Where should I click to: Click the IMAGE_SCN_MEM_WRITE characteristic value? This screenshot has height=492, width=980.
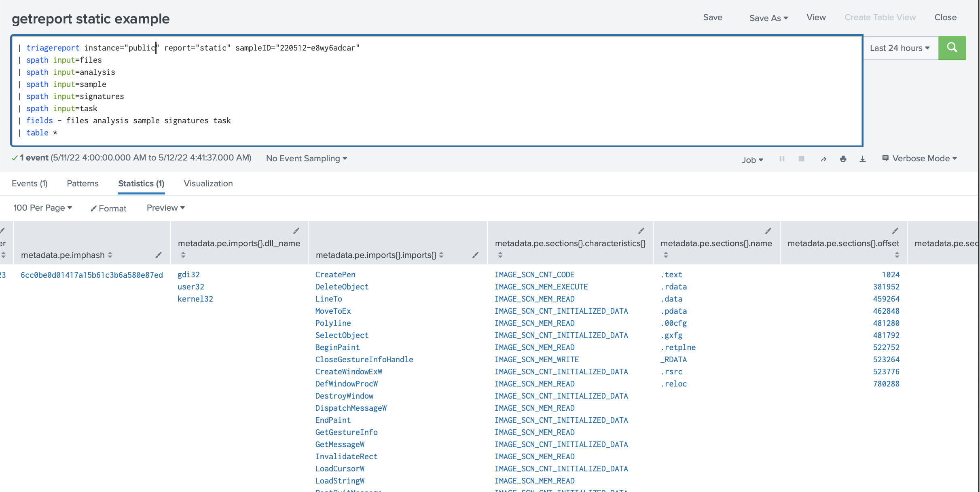tap(537, 359)
